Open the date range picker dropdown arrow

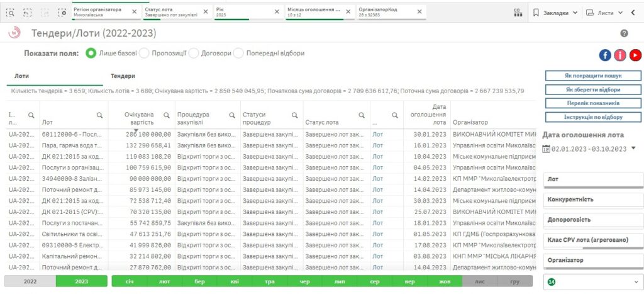click(x=633, y=148)
